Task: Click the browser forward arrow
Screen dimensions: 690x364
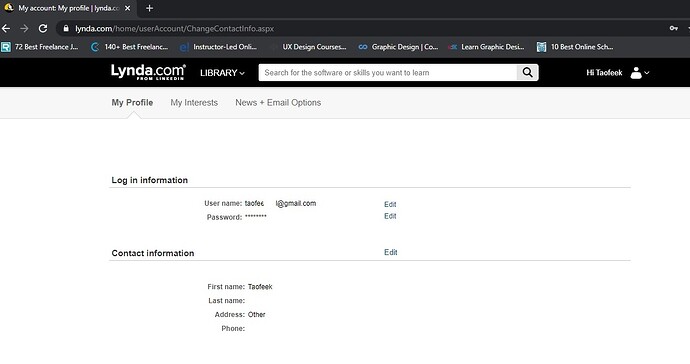Action: click(24, 29)
